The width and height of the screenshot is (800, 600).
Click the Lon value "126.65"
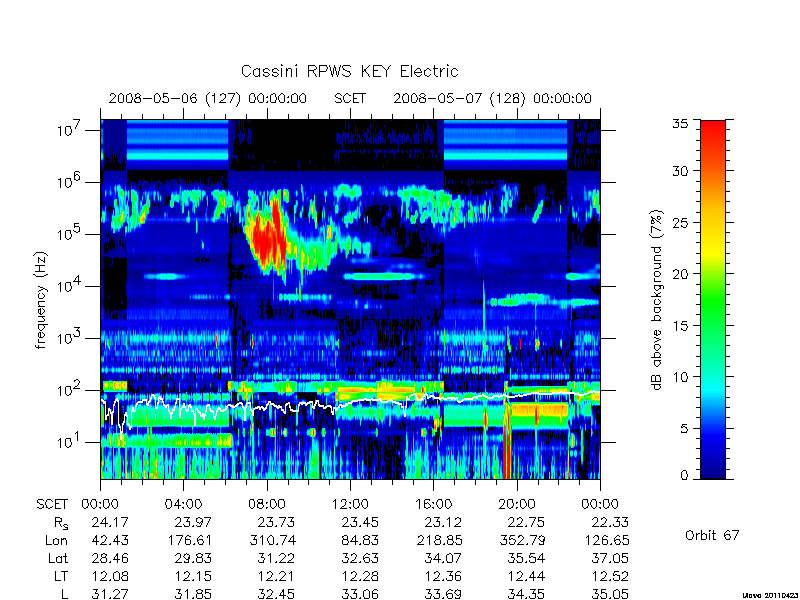606,540
